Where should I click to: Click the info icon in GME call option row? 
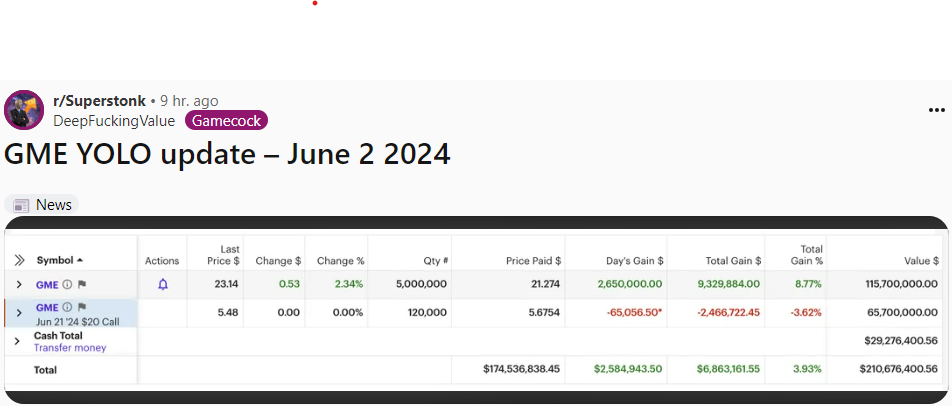click(x=67, y=307)
